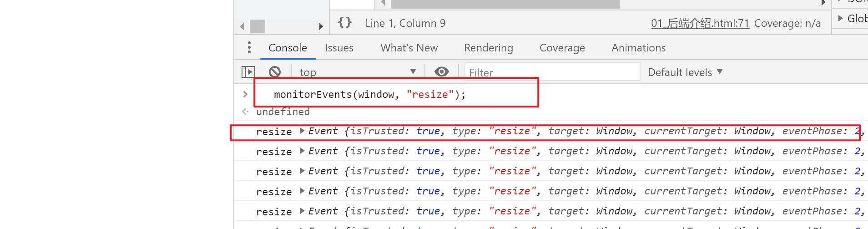The image size is (868, 229).
Task: Open the Animations tab
Action: pos(638,48)
